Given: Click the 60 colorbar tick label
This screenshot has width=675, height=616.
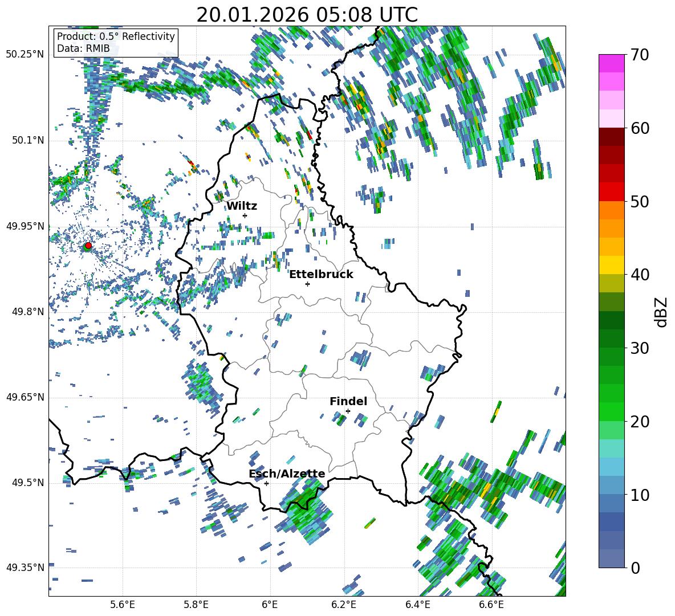Looking at the screenshot, I should (640, 128).
